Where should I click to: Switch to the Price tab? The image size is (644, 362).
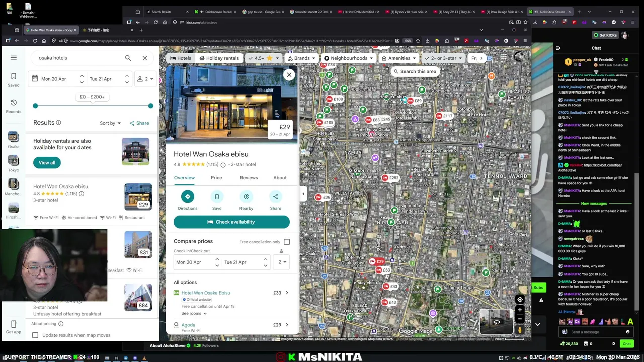point(216,178)
